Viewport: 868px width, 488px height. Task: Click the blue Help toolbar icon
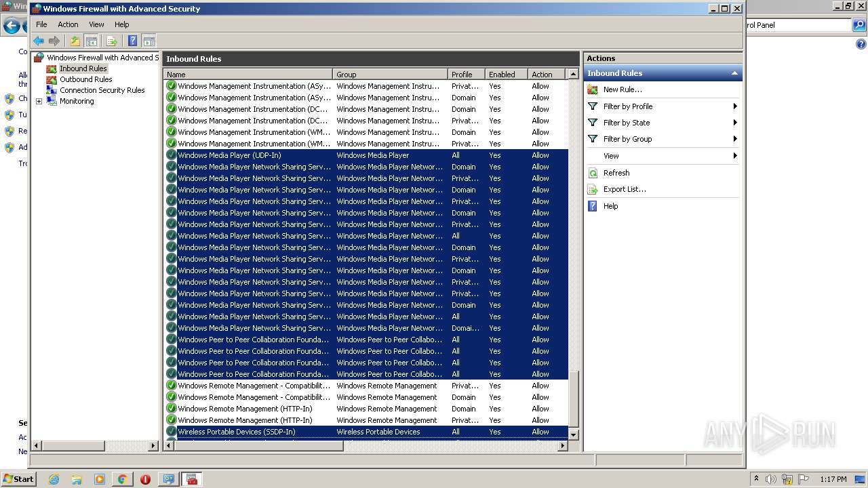point(133,41)
